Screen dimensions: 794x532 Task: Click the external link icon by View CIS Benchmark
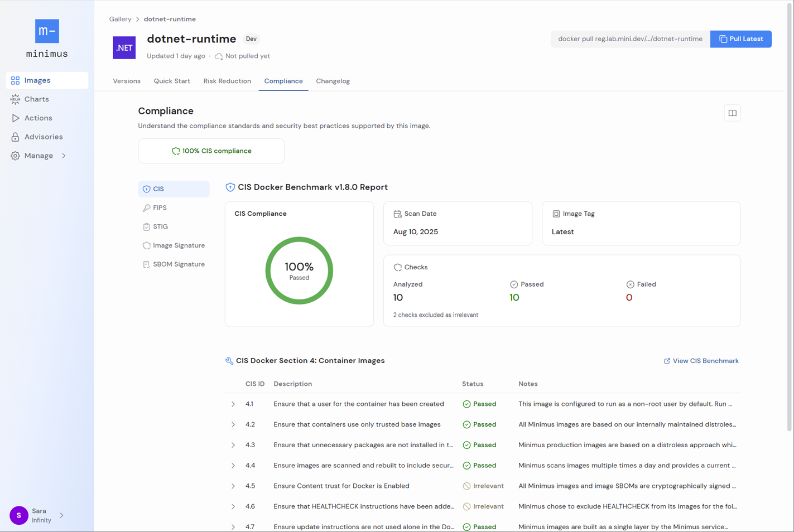pos(667,361)
